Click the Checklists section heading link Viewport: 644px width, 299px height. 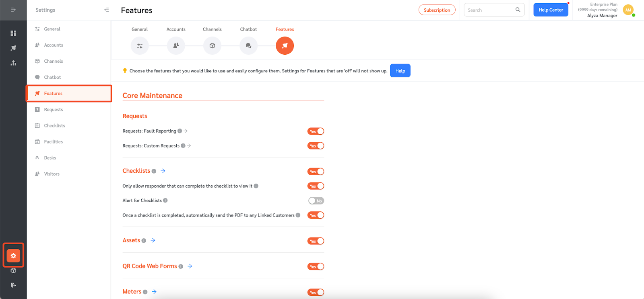tap(136, 171)
